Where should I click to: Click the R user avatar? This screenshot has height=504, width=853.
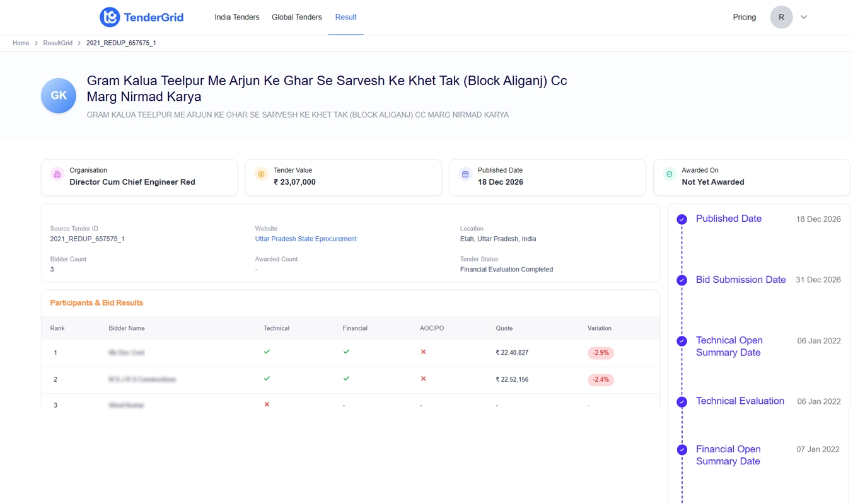(781, 17)
